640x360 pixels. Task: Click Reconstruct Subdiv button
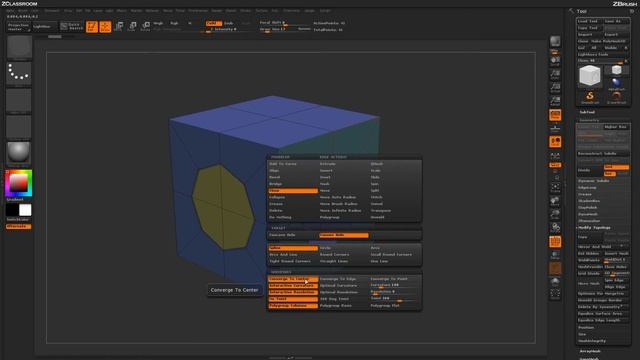603,153
